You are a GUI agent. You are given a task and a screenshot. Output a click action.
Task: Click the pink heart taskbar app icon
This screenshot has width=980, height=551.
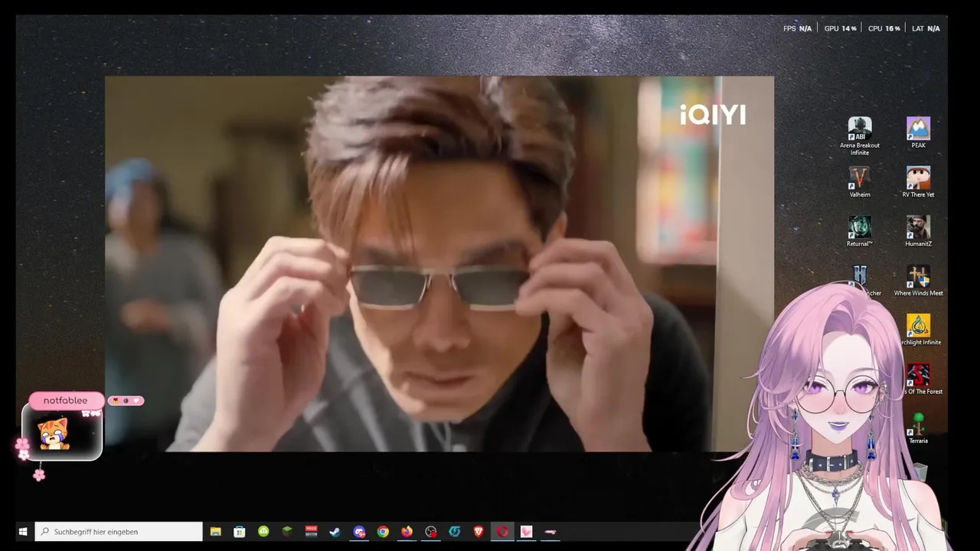click(526, 531)
